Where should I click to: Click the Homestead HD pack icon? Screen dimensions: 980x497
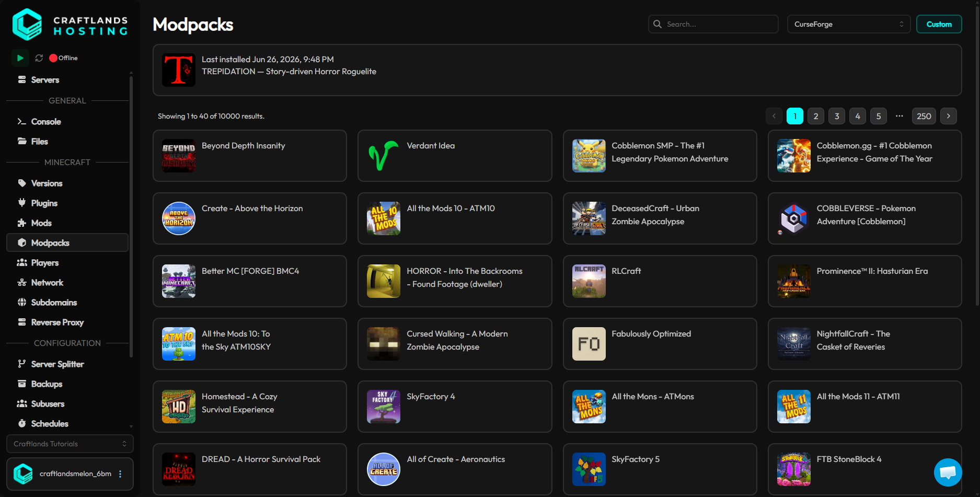click(179, 407)
